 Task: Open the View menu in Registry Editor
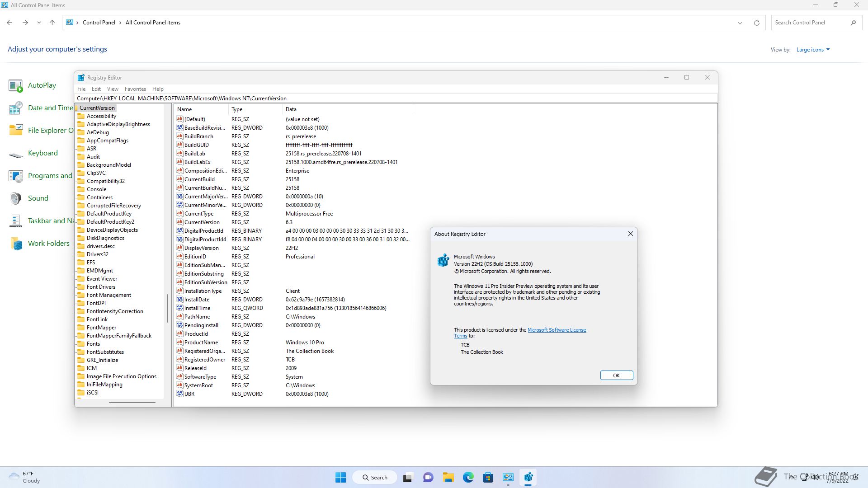pyautogui.click(x=113, y=89)
